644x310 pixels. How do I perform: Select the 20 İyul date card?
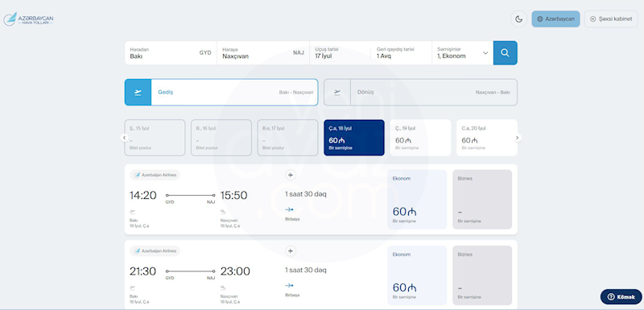click(487, 138)
